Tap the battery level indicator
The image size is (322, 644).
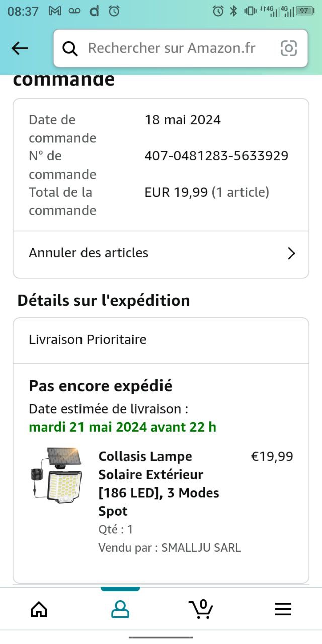pyautogui.click(x=305, y=11)
